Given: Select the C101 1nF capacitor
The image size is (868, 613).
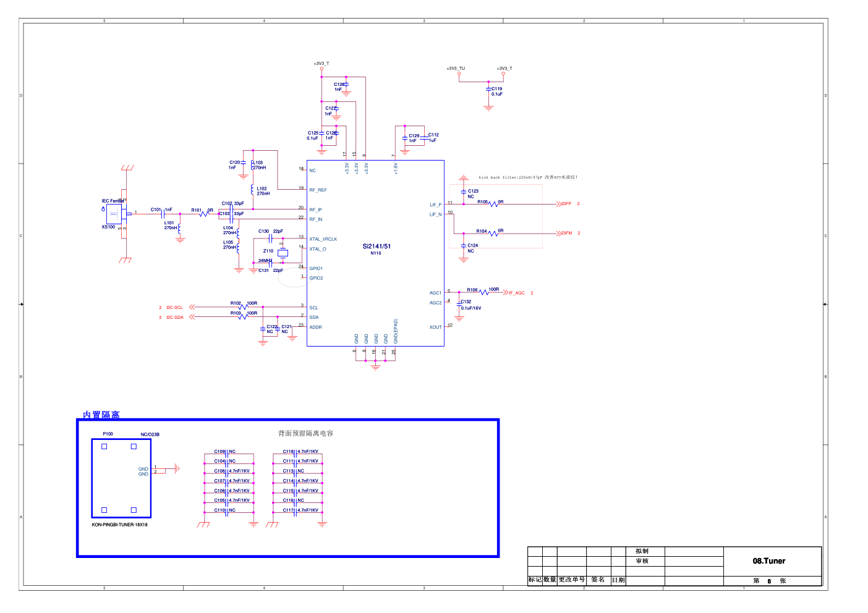Looking at the screenshot, I should click(162, 214).
